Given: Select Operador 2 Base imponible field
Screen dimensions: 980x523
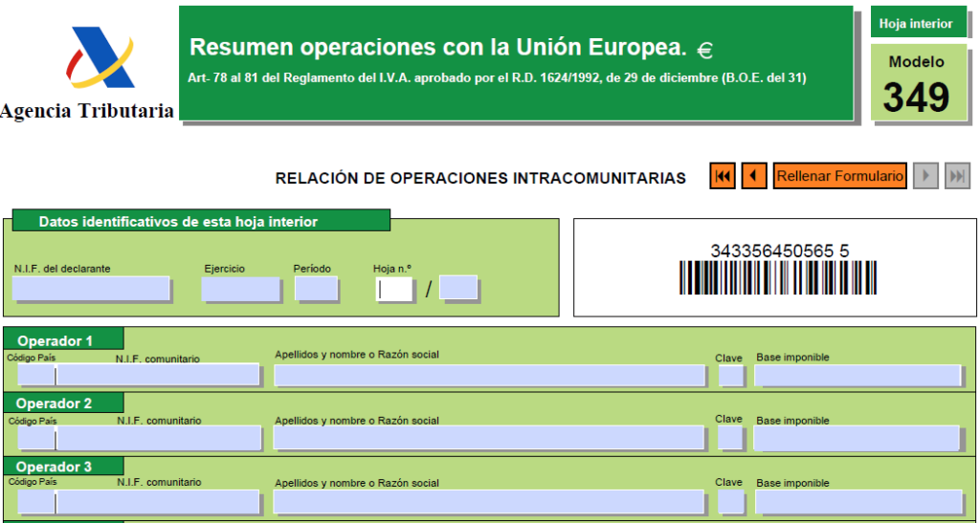Looking at the screenshot, I should [857, 438].
